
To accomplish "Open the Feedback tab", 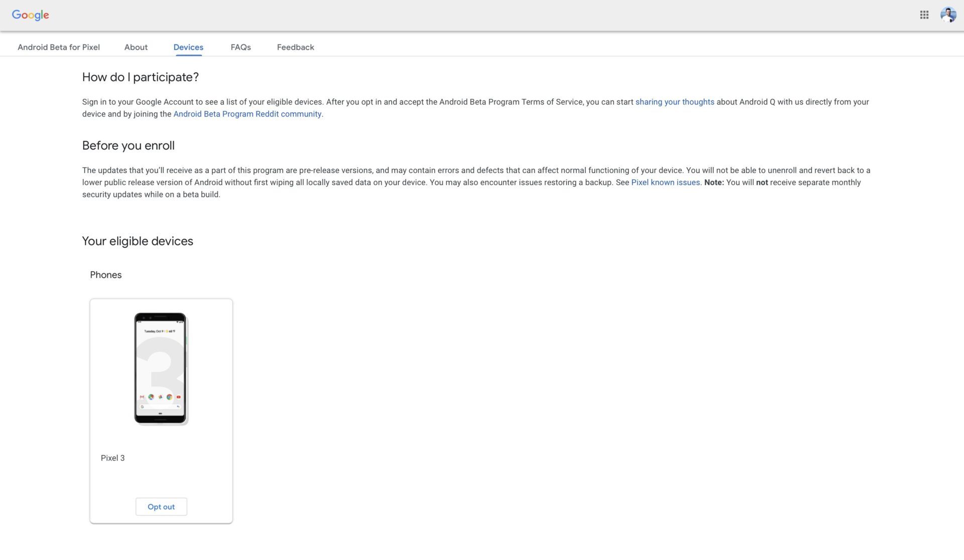I will [x=295, y=47].
